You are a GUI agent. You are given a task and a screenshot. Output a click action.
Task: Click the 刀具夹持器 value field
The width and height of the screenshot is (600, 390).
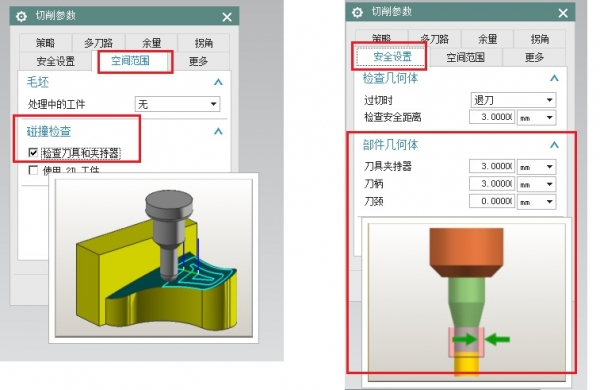[x=492, y=166]
